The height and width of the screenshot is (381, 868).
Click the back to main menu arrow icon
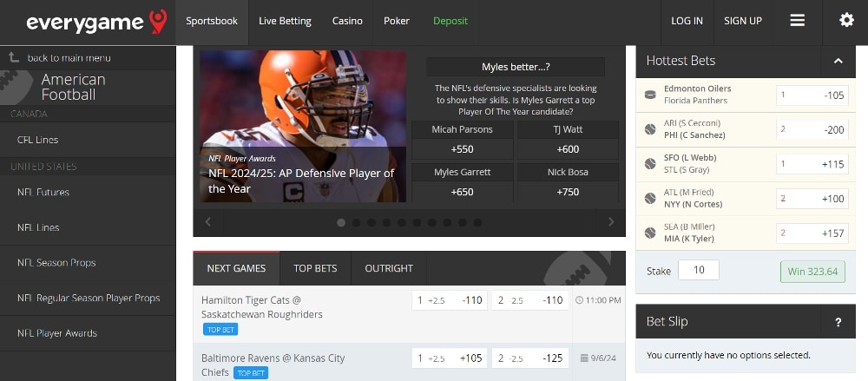tap(14, 57)
